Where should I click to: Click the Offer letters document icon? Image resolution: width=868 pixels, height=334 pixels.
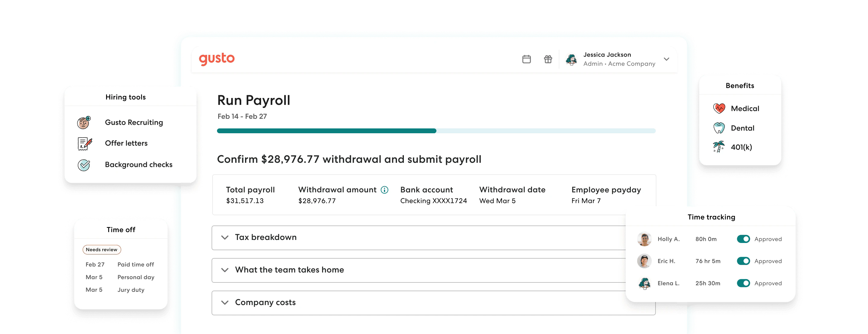85,143
